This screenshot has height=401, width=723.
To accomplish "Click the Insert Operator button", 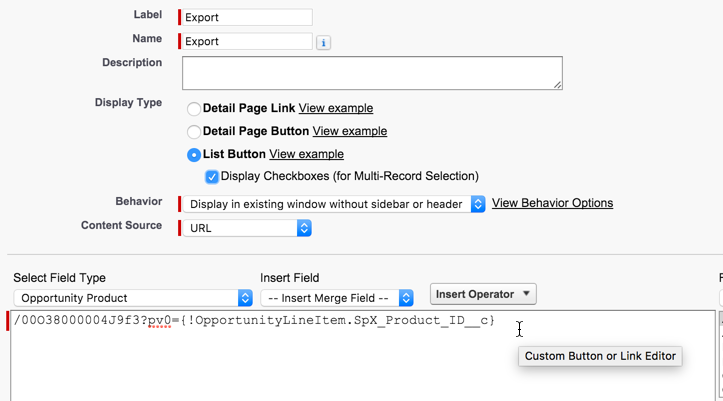I will click(483, 294).
